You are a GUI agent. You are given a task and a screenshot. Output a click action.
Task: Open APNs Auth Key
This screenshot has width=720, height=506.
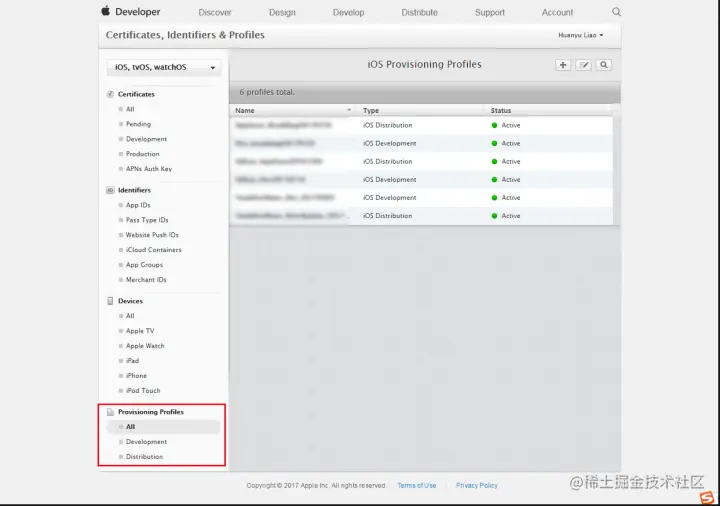click(149, 169)
